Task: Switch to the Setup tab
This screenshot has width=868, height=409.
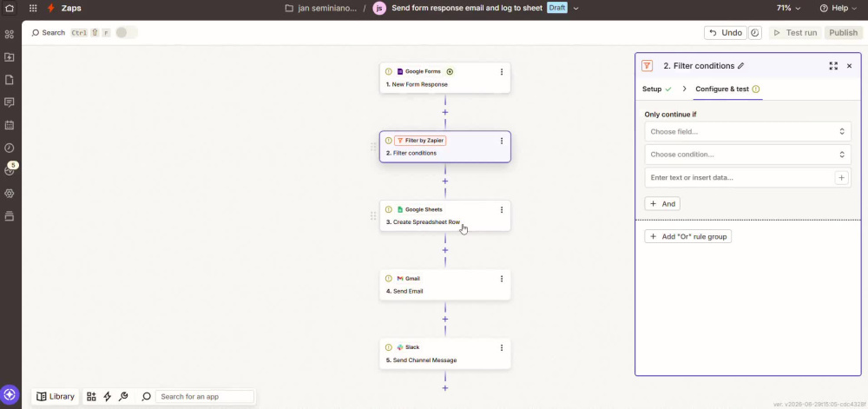Action: point(656,89)
